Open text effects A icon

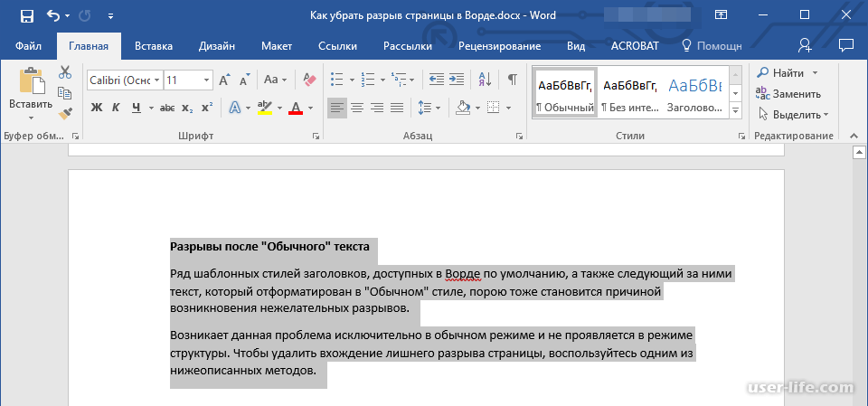coord(235,108)
